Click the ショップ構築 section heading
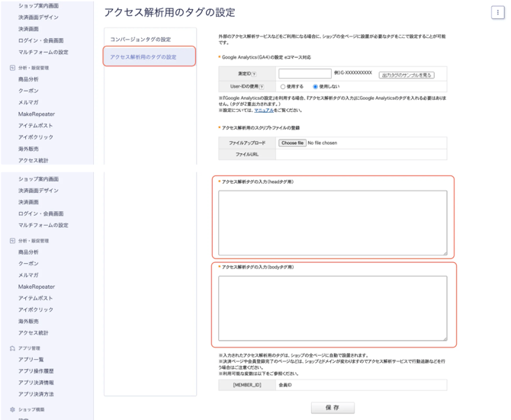The height and width of the screenshot is (420, 511). (x=31, y=409)
